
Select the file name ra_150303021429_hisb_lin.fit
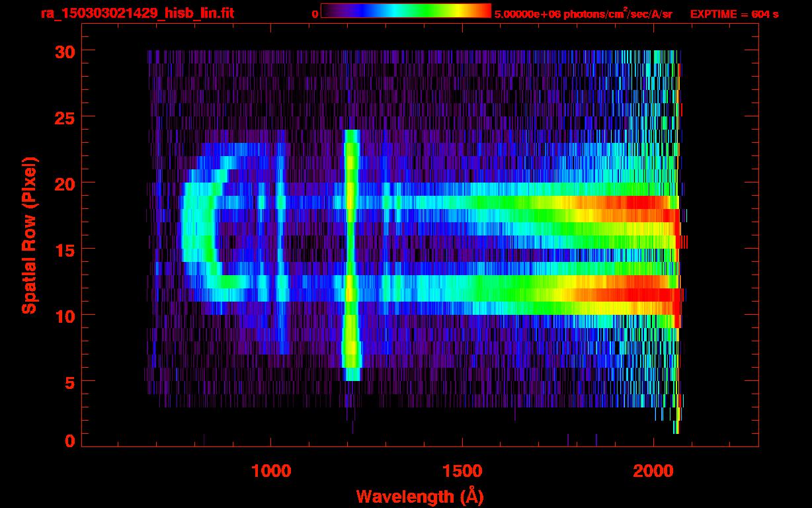coord(137,13)
